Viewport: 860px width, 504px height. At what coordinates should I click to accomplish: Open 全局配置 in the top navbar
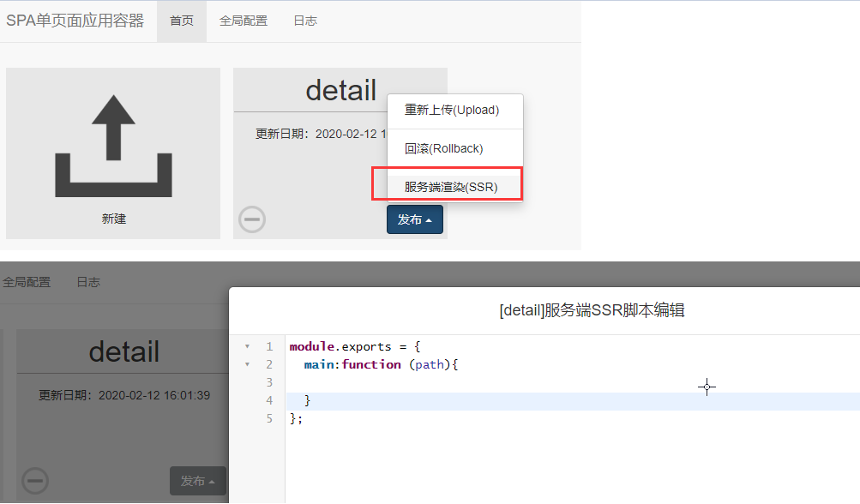244,21
